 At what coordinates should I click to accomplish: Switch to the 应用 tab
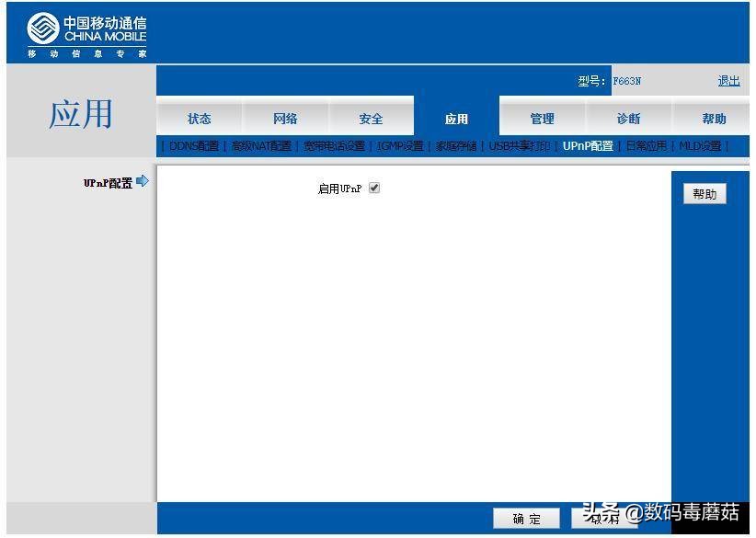click(x=456, y=118)
